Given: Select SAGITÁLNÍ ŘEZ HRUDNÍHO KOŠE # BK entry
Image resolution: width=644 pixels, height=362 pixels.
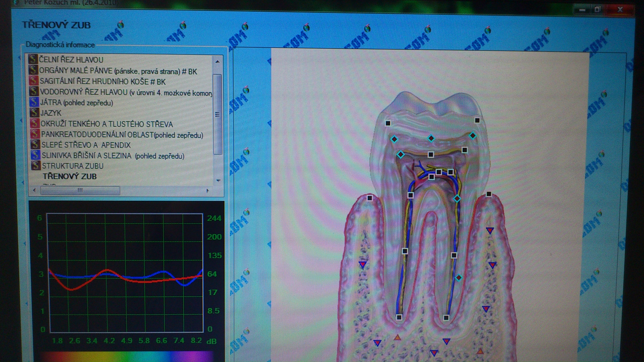Looking at the screenshot, I should click(x=103, y=81).
